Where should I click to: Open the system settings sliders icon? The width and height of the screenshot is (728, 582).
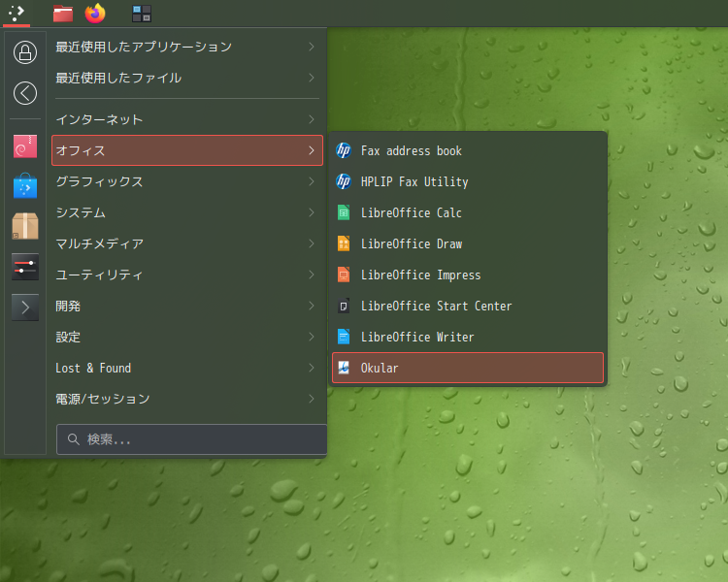[x=25, y=267]
